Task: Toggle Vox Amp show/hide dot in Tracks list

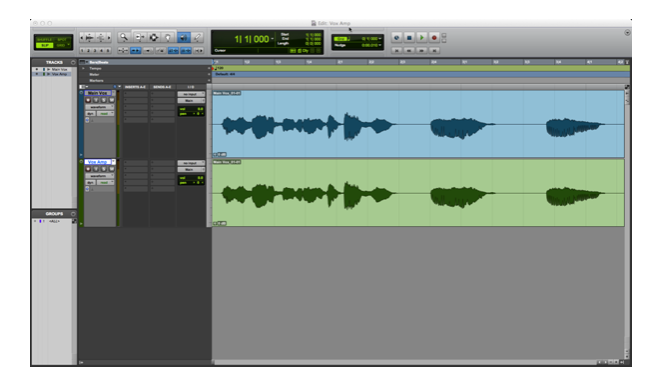Action: point(37,74)
